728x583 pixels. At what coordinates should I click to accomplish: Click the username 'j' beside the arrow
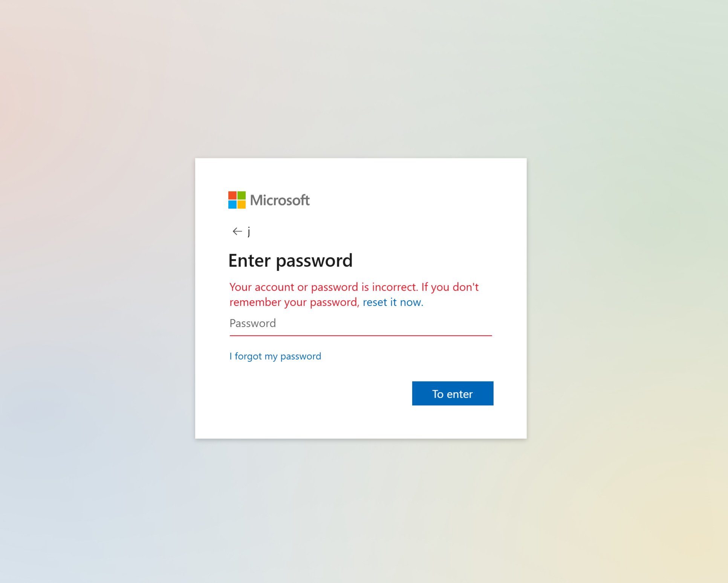249,231
